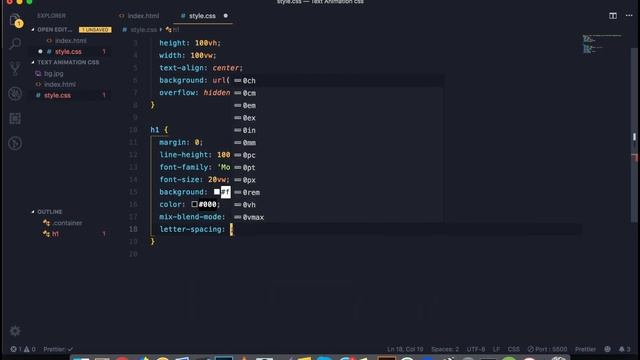
Task: Click the UTF-8 encoding indicator
Action: point(476,349)
